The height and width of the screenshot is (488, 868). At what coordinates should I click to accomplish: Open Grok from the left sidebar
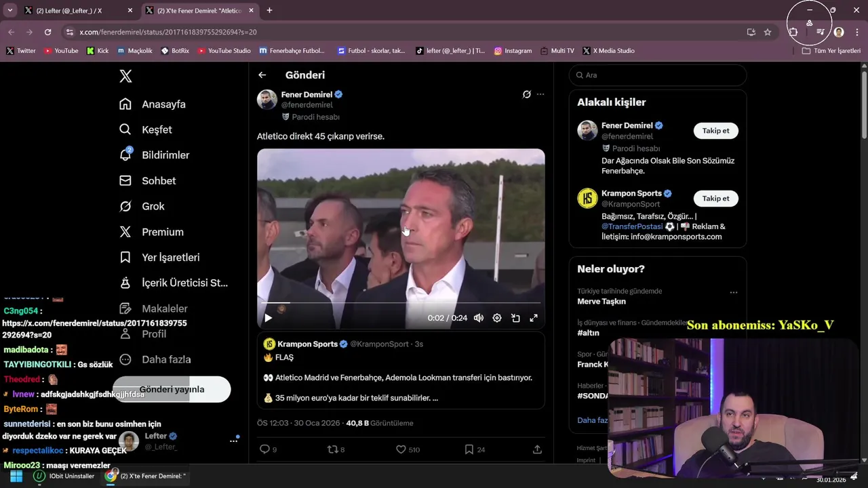pyautogui.click(x=153, y=206)
